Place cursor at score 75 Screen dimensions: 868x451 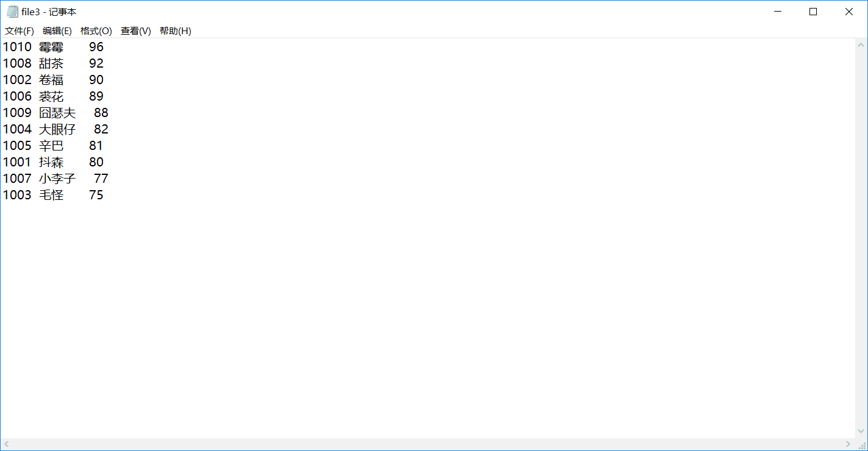[96, 195]
